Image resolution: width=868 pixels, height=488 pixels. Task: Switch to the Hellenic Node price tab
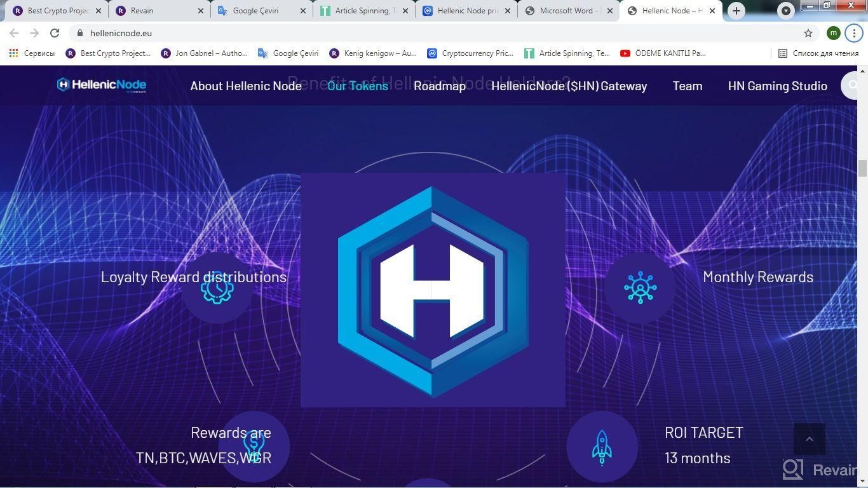[466, 11]
